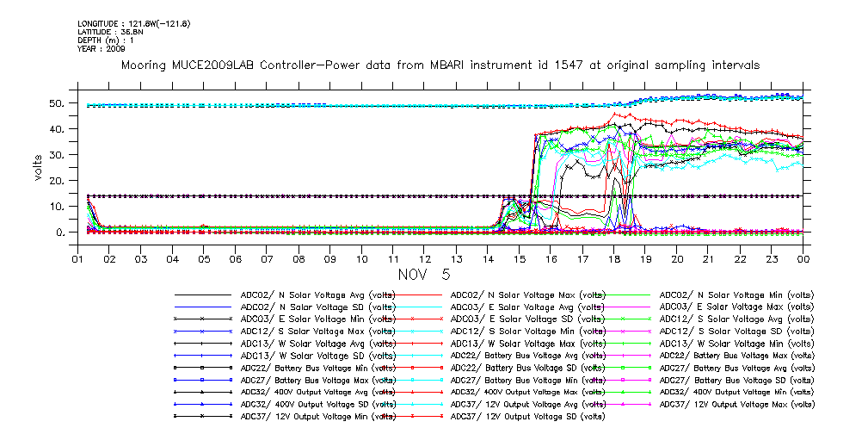The width and height of the screenshot is (868, 434).
Task: Select the ADC12 S Solar Voltage SD legend entry
Action: click(736, 331)
